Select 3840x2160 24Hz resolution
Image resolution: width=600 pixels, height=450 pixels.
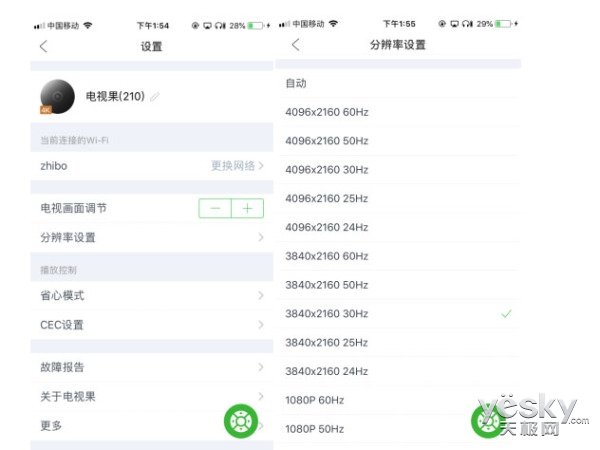point(398,371)
